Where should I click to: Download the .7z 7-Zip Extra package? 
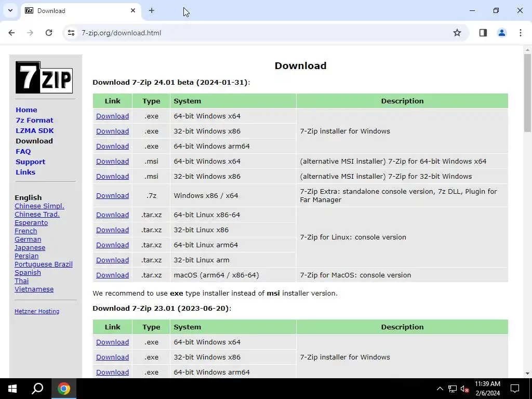pyautogui.click(x=112, y=195)
